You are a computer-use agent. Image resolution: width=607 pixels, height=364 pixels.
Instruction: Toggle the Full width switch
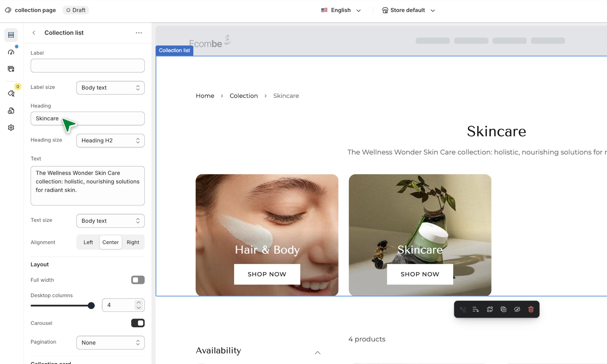[x=138, y=280]
